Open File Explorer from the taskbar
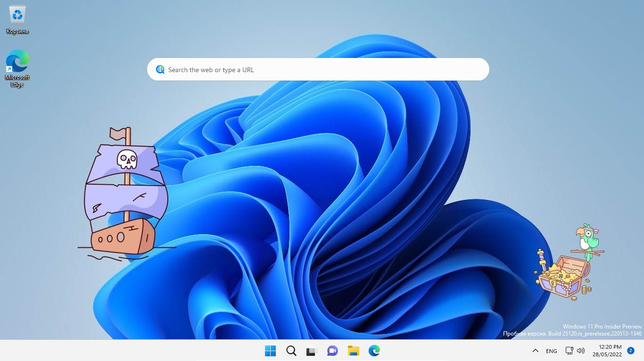This screenshot has width=644, height=361. tap(353, 351)
